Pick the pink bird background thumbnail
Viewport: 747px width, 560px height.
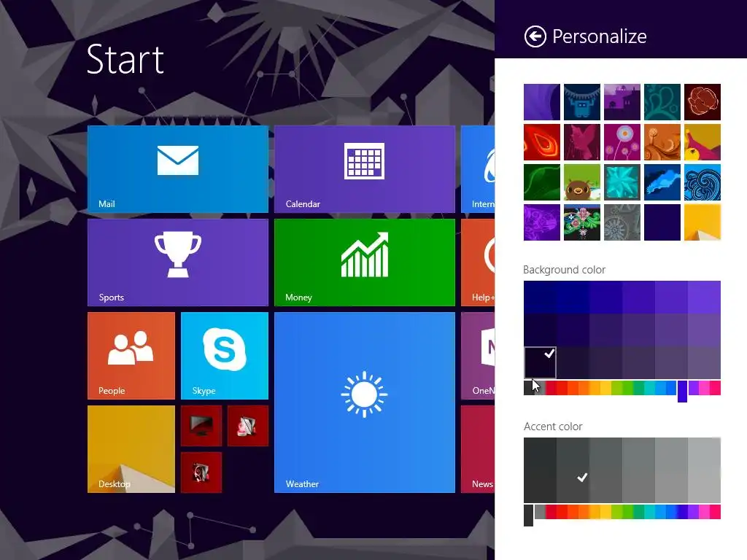581,142
